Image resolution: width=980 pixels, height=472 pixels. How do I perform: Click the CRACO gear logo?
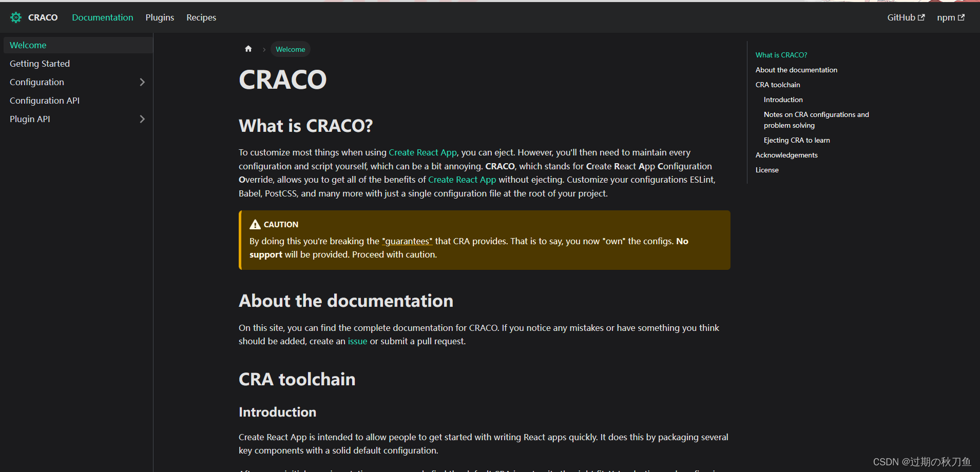(15, 17)
